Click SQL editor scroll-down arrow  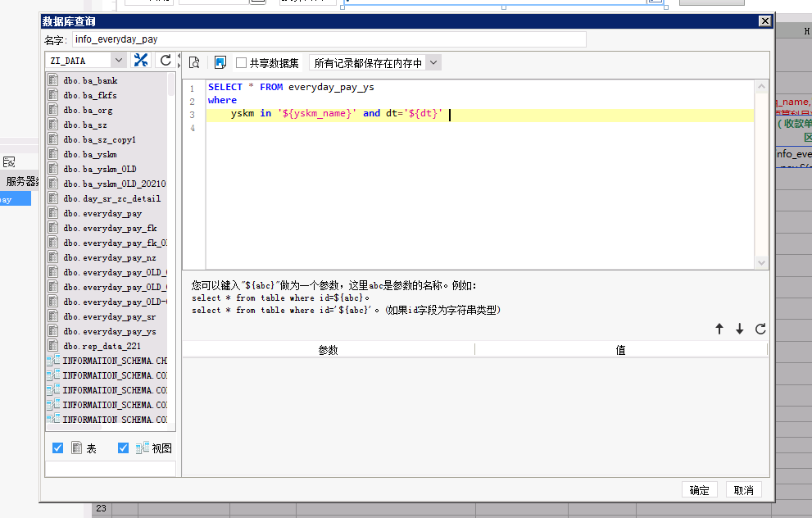(x=761, y=262)
